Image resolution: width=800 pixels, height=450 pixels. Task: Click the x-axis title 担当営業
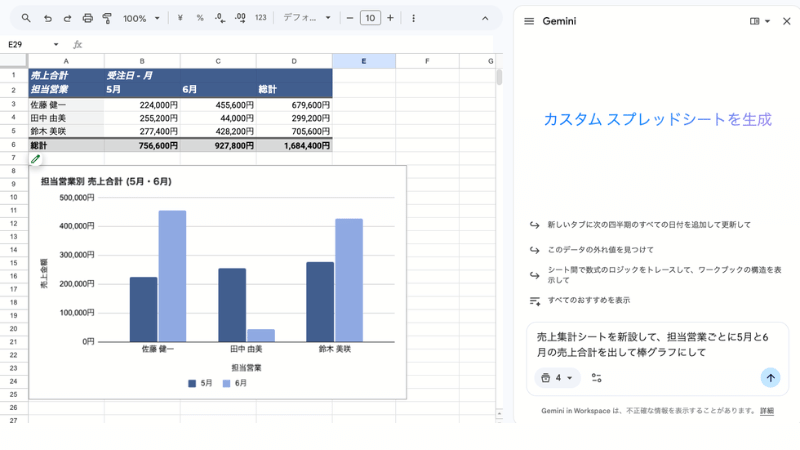pyautogui.click(x=246, y=367)
